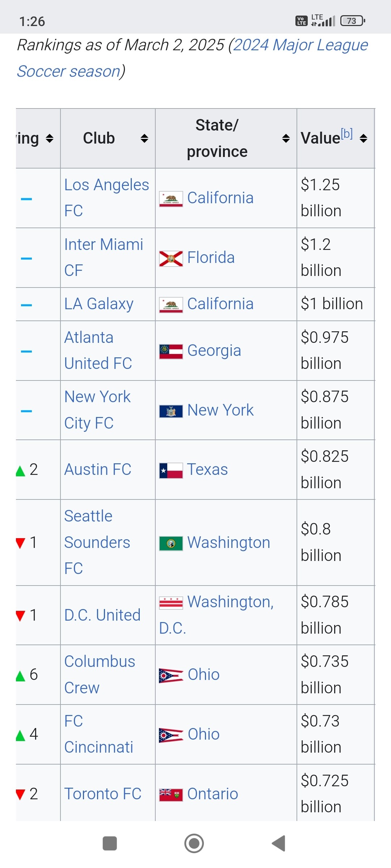Open the Columbus Crew club page
This screenshot has height=868, width=391.
100,662
